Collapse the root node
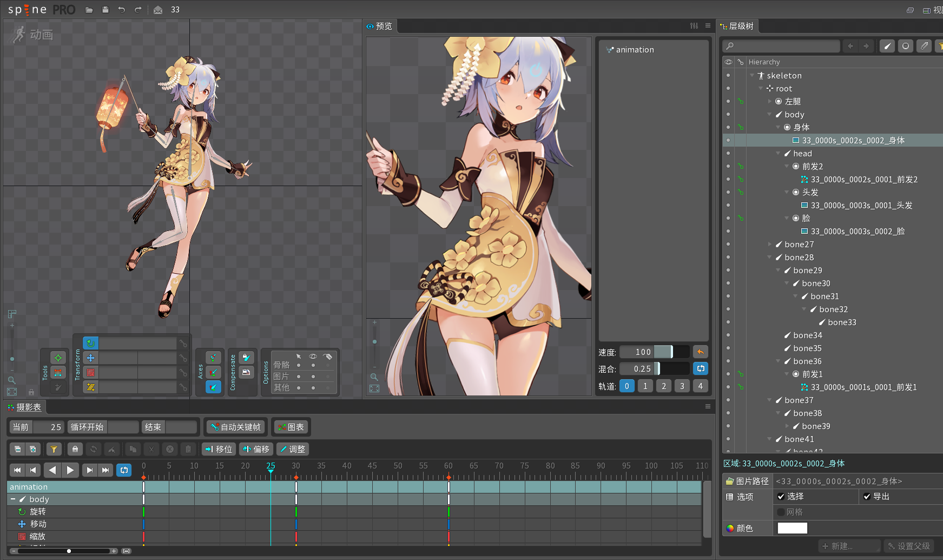943x560 pixels. 761,88
